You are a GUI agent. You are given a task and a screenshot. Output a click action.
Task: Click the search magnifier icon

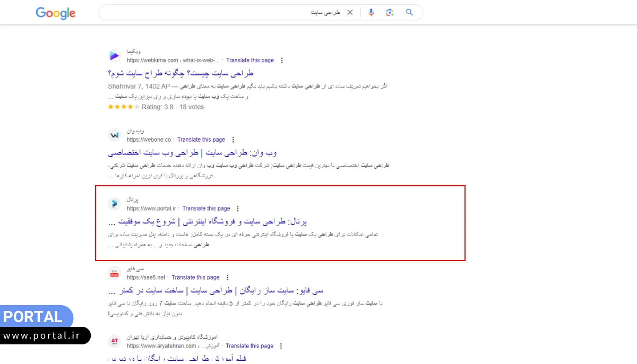pyautogui.click(x=409, y=12)
